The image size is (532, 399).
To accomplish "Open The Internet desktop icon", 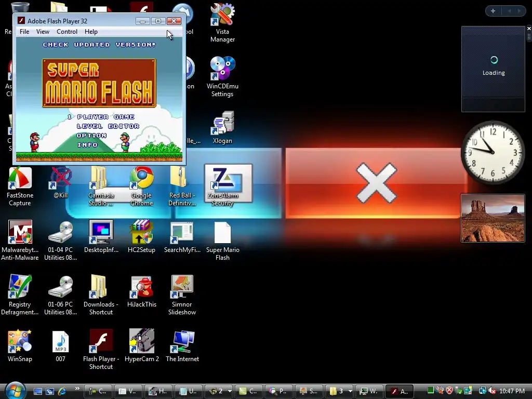I will coord(182,346).
